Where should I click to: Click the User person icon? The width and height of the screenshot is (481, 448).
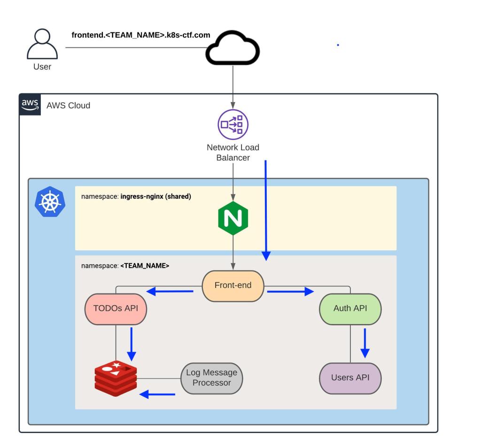pyautogui.click(x=43, y=44)
